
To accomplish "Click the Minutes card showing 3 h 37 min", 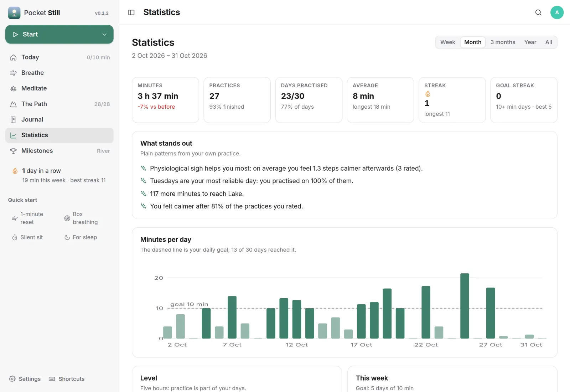I will tap(165, 100).
